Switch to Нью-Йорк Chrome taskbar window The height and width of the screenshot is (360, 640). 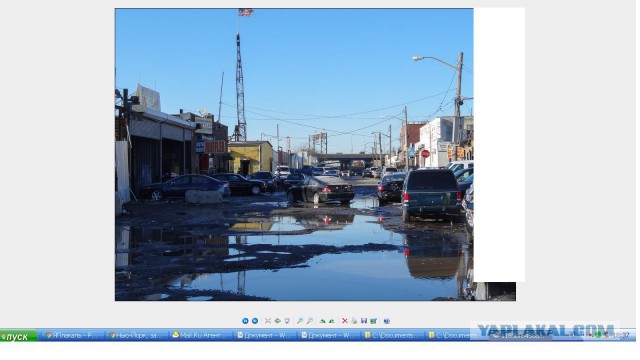(136, 336)
